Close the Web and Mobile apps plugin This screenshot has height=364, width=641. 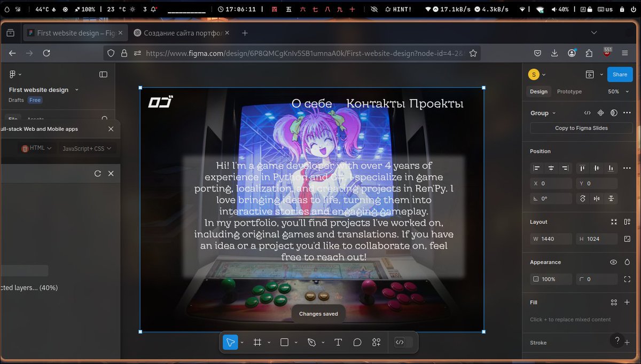coord(111,129)
